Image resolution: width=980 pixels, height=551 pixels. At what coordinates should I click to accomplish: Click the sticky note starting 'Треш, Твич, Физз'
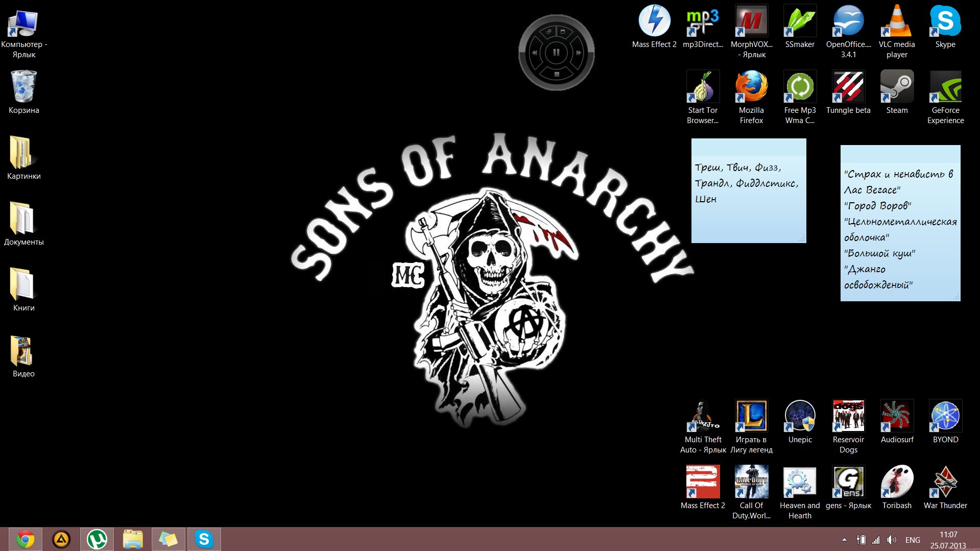click(x=749, y=190)
